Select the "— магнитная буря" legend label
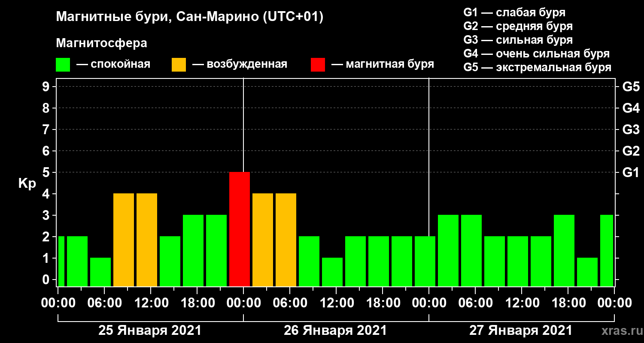This screenshot has width=644, height=343. click(x=383, y=64)
